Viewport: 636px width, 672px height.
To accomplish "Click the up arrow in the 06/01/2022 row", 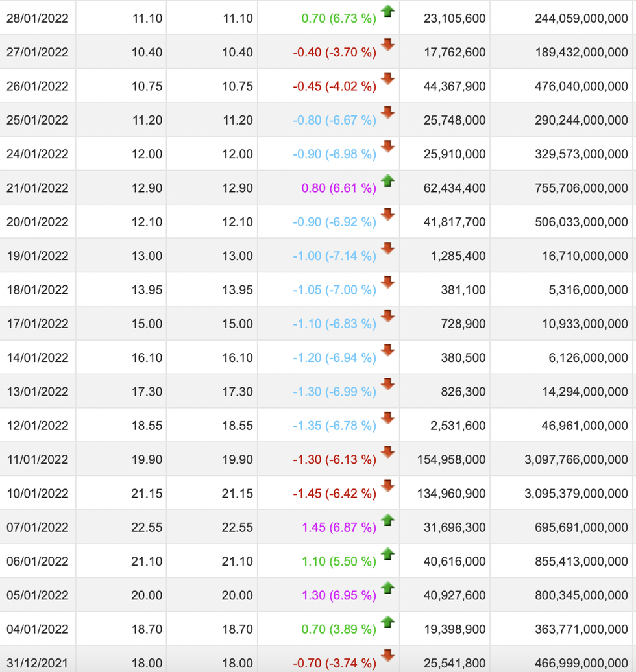I will click(x=387, y=554).
